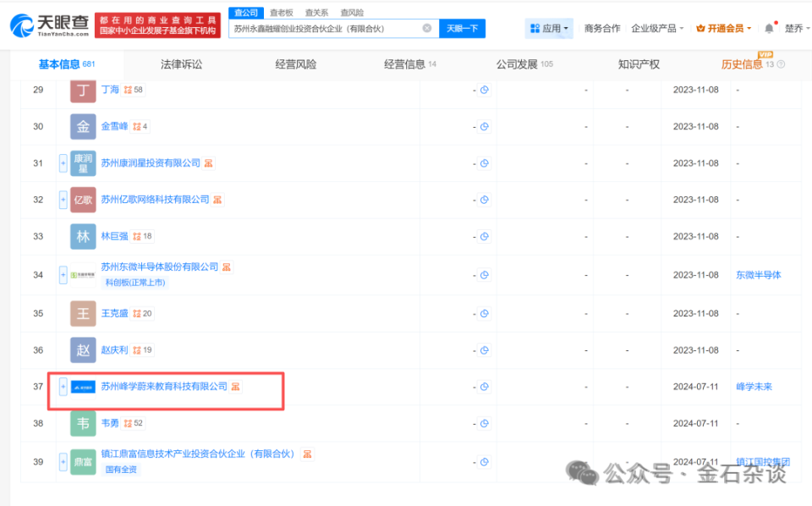The image size is (812, 506).
Task: Open the 镇江鼎富信息技术产业投资合伙企业 link
Action: [x=198, y=454]
